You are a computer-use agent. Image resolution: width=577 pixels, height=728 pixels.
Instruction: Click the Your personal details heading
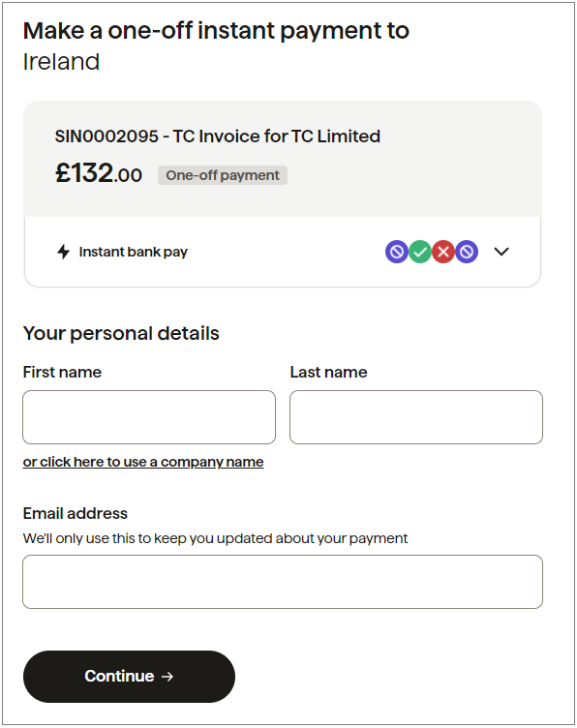(x=121, y=333)
